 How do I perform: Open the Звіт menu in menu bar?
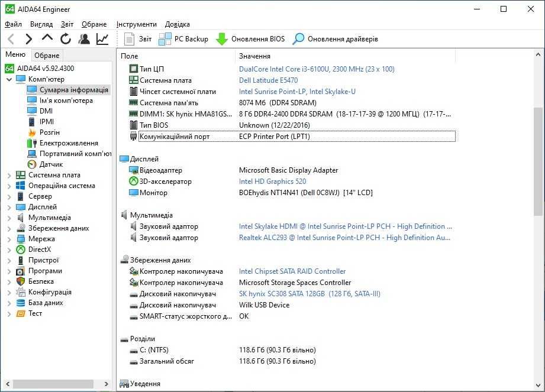point(67,24)
